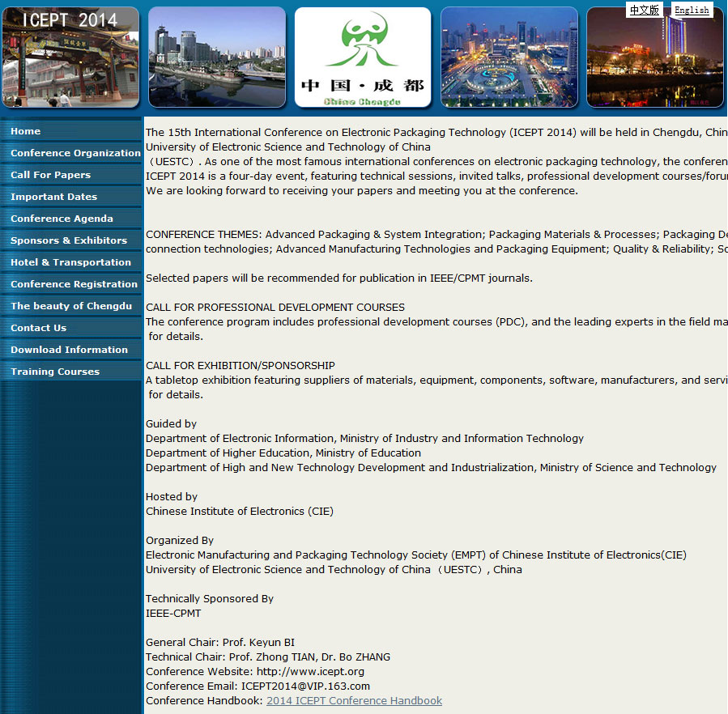The height and width of the screenshot is (714, 728).
Task: Click 'Chinese Institute of Electronics (CIE)' host text
Action: pos(240,511)
